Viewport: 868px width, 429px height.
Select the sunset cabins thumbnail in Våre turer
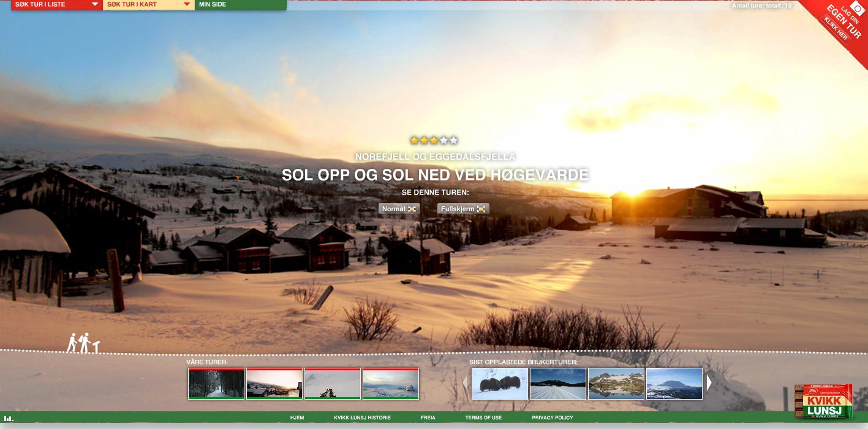coord(274,384)
